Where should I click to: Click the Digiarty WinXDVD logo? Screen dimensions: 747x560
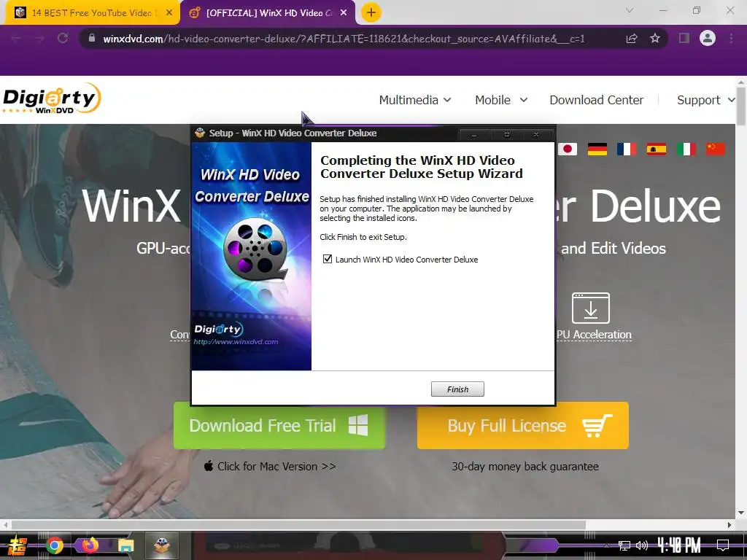pos(52,98)
